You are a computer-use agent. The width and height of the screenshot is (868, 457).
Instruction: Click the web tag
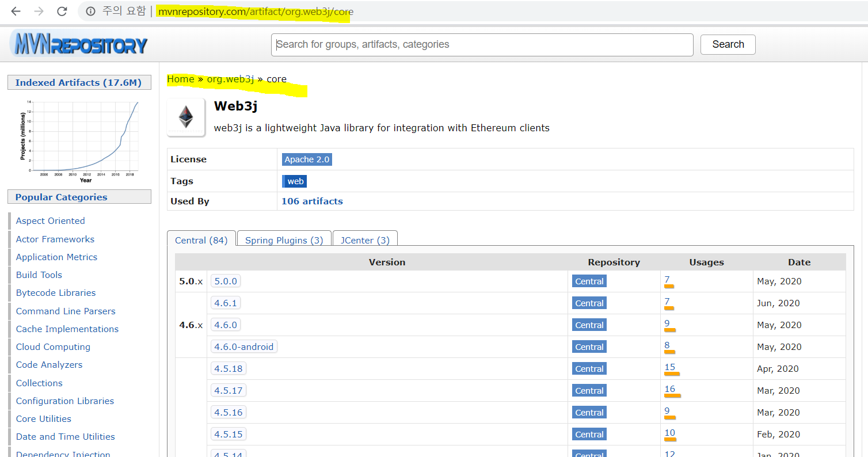tap(294, 181)
